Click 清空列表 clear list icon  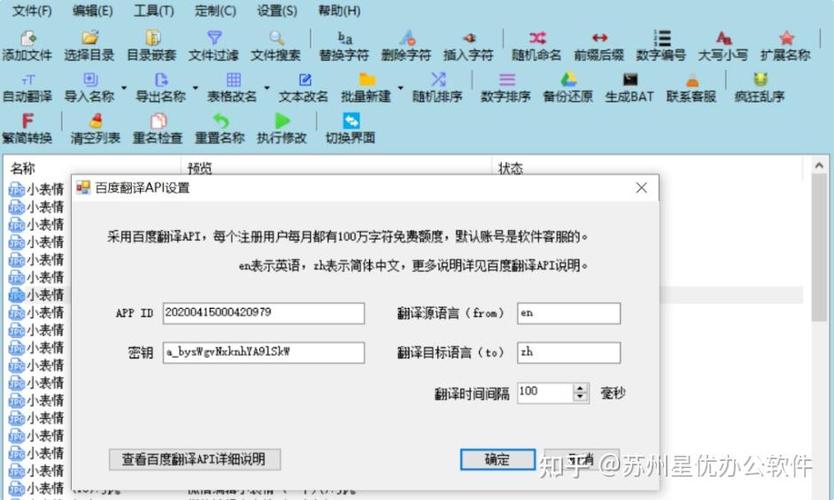click(96, 129)
